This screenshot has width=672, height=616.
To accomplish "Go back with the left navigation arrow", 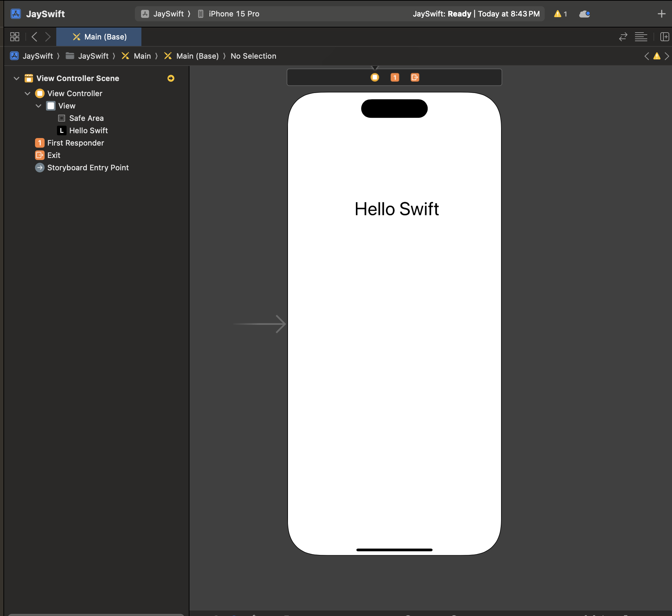I will click(34, 37).
